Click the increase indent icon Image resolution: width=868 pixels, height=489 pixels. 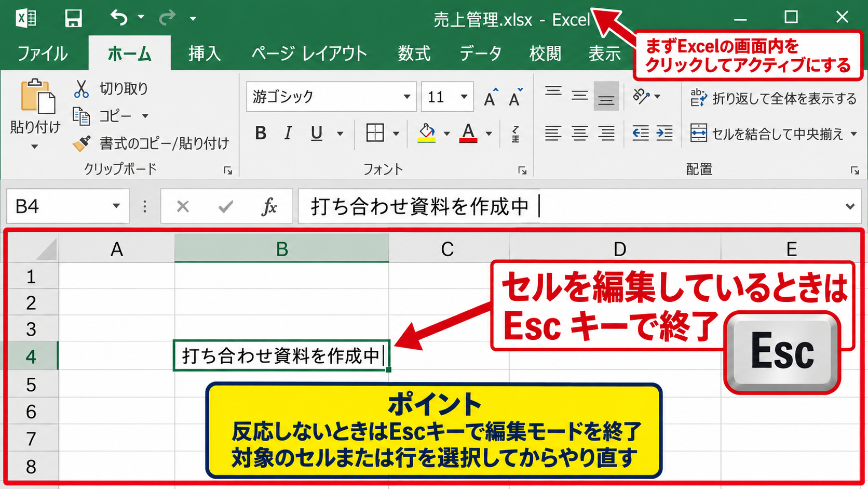pyautogui.click(x=664, y=134)
